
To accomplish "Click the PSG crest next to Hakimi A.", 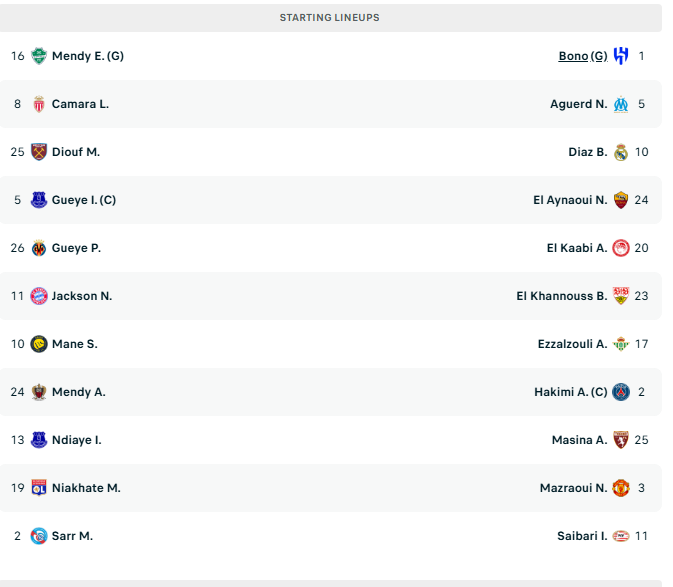I will coord(621,392).
